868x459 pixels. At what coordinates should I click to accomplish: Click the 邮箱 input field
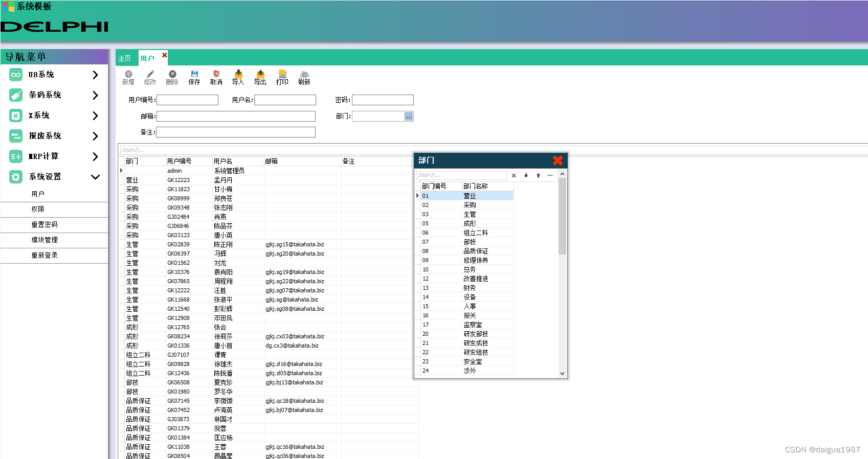click(236, 117)
